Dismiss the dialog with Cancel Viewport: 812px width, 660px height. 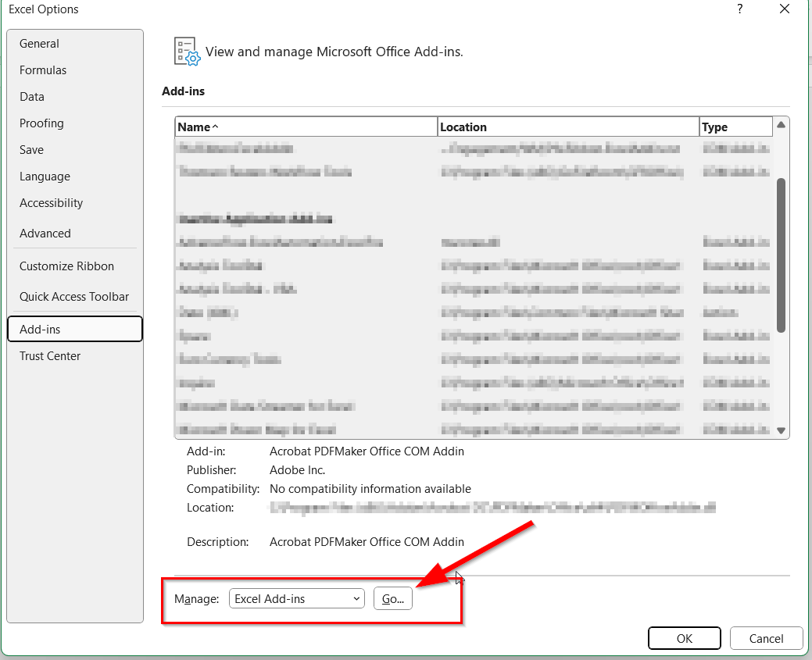[x=766, y=638]
